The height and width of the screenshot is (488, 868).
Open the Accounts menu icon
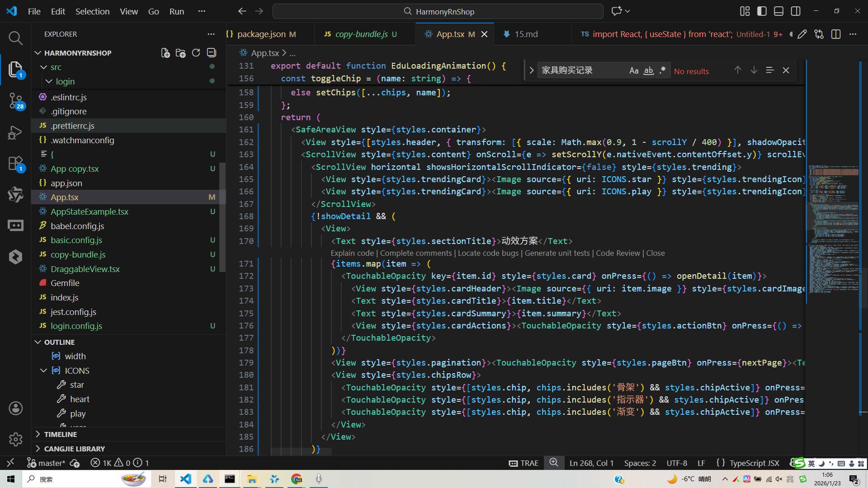[x=15, y=408]
